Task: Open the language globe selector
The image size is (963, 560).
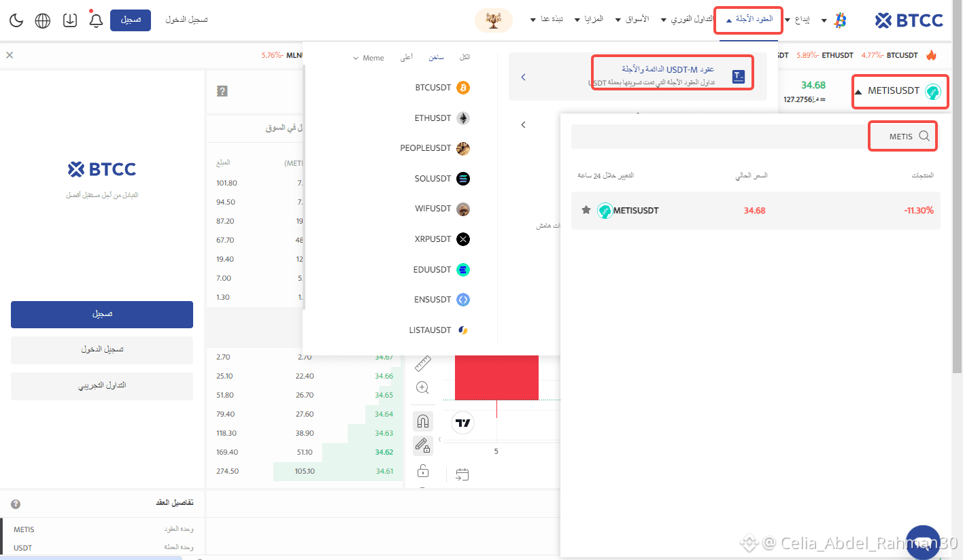Action: [x=43, y=20]
